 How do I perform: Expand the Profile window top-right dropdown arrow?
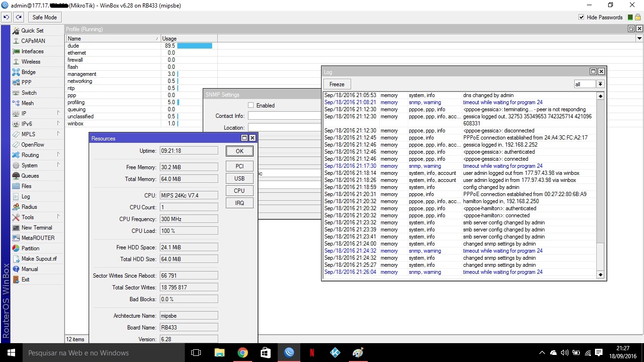[639, 39]
